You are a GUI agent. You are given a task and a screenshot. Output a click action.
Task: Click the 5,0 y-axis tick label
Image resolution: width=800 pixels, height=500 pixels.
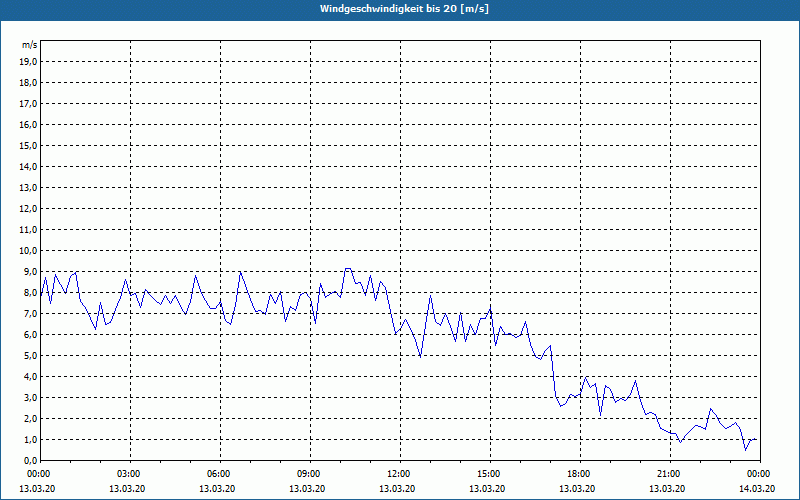coord(30,356)
